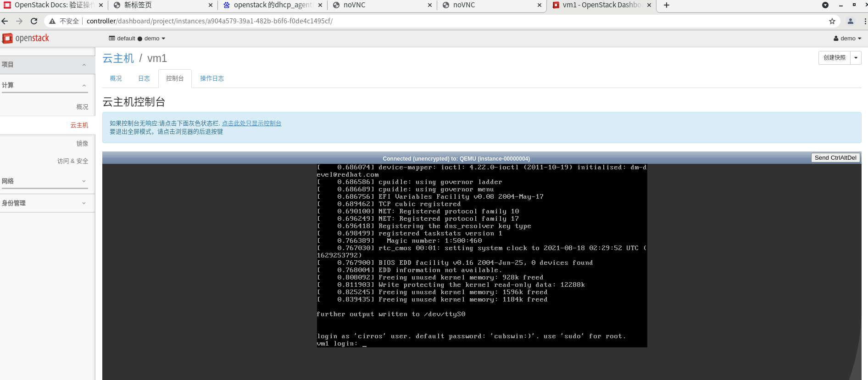Open the 操作日志 instance tab
Screen dimensions: 868x380
click(212, 78)
